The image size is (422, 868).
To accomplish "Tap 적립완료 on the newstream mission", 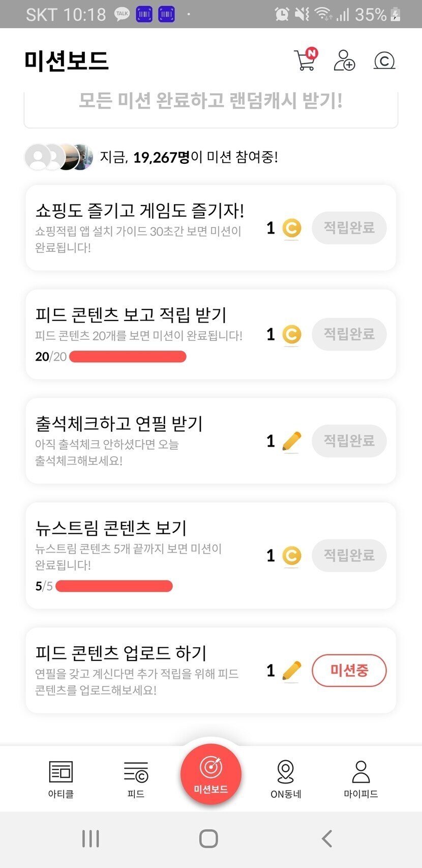I will [349, 555].
